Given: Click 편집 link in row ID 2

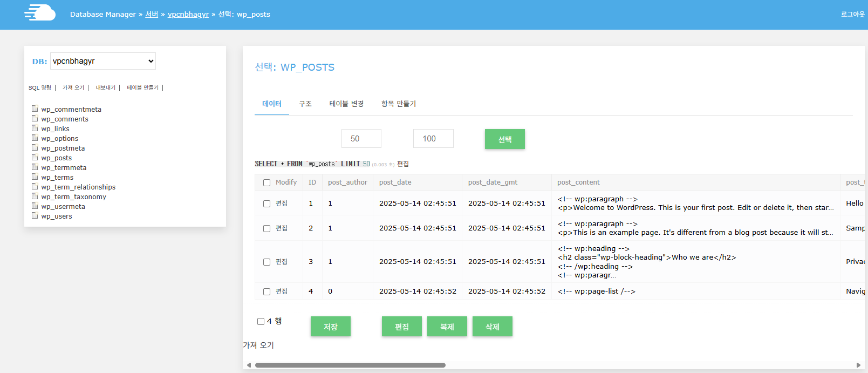Looking at the screenshot, I should 282,228.
